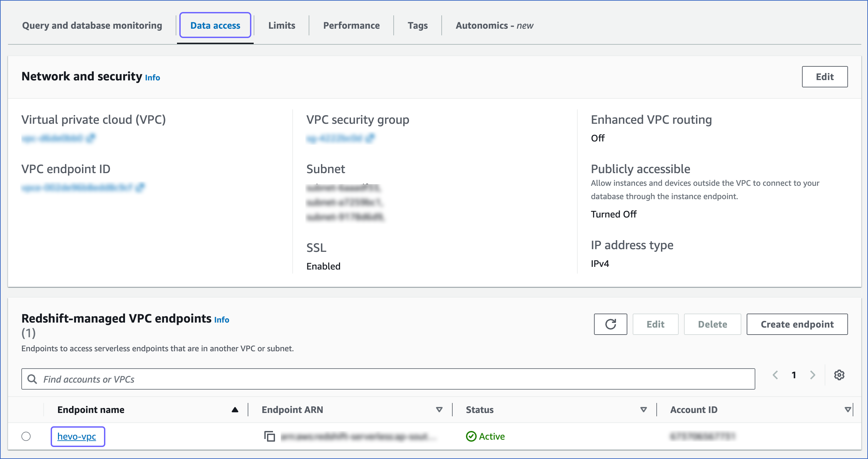Refresh the Redshift-managed VPC endpoints list
Image resolution: width=868 pixels, height=459 pixels.
click(610, 324)
